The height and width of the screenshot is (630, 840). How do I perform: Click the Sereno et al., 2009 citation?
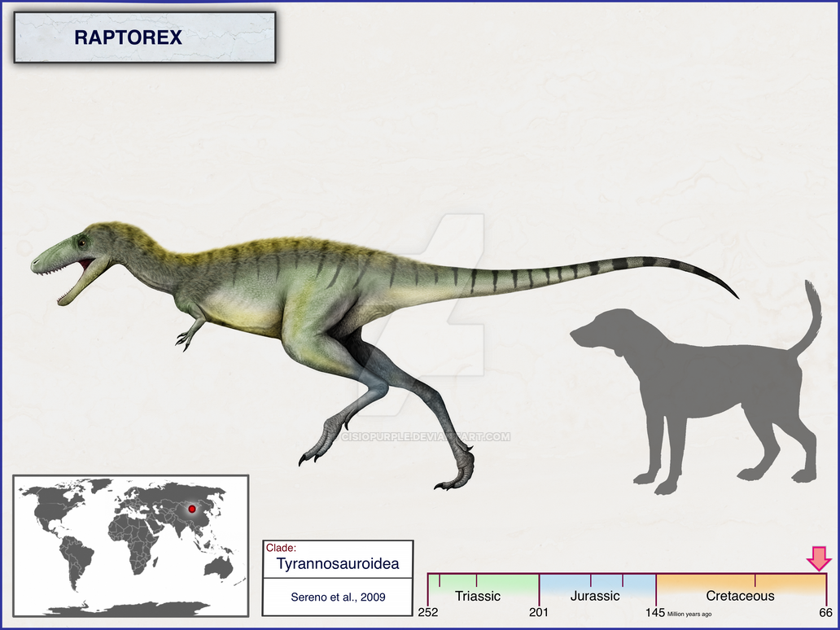point(337,597)
